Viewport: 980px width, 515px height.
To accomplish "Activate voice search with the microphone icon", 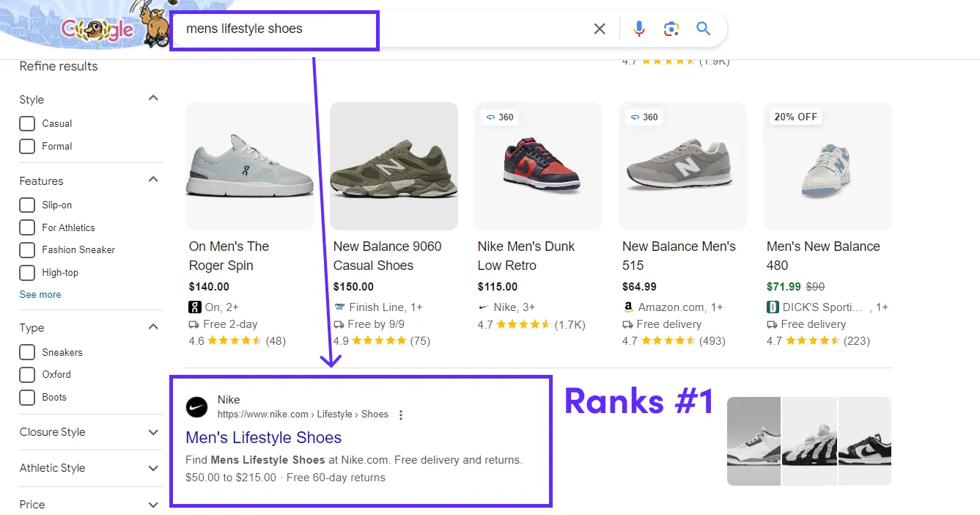I will pyautogui.click(x=638, y=29).
